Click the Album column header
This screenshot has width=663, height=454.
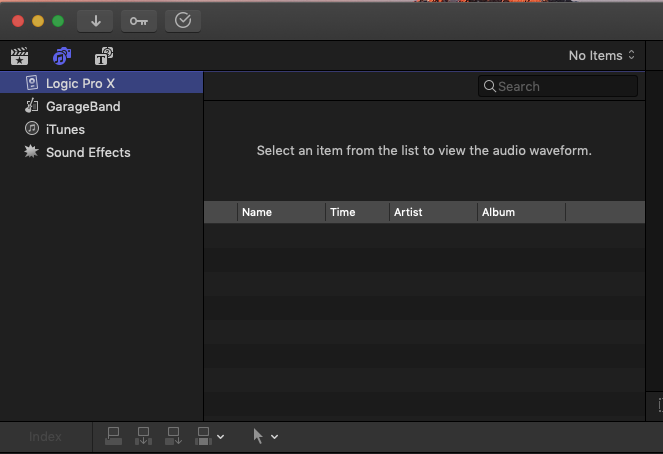pos(520,212)
